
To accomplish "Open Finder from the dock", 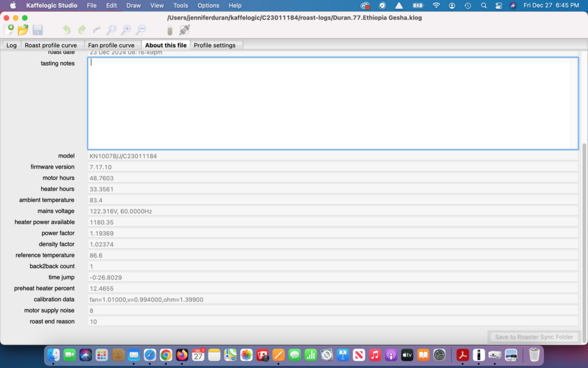I will tap(53, 354).
